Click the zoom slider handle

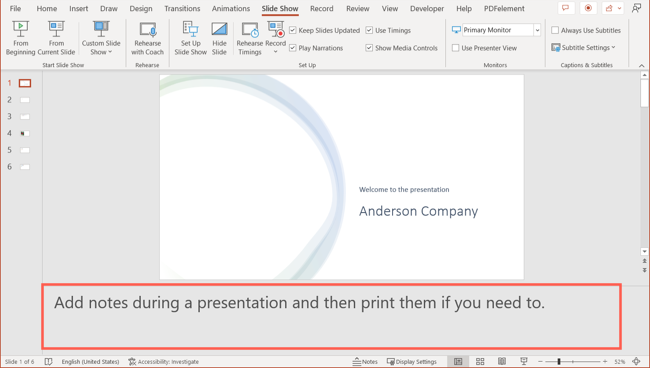pos(559,362)
